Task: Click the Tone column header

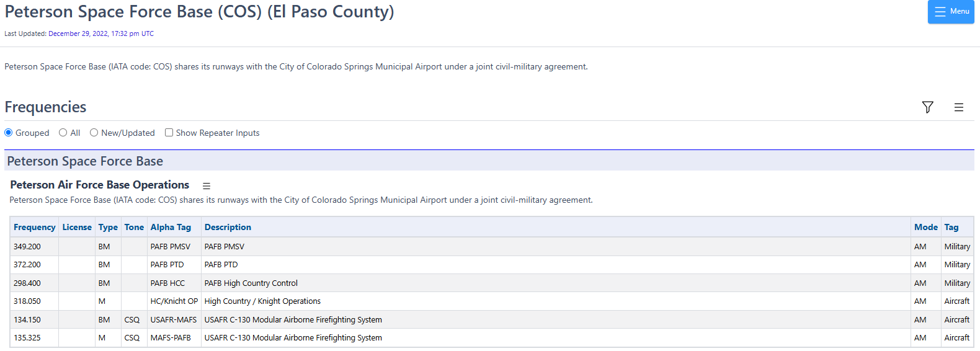Action: coord(134,227)
